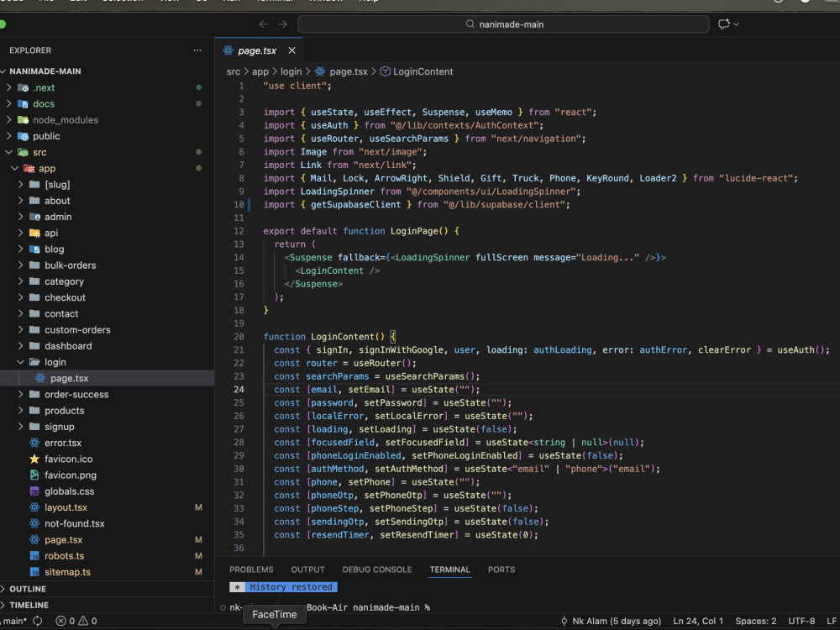840x630 pixels.
Task: Open the bulk-orders folder
Action: pyautogui.click(x=71, y=265)
